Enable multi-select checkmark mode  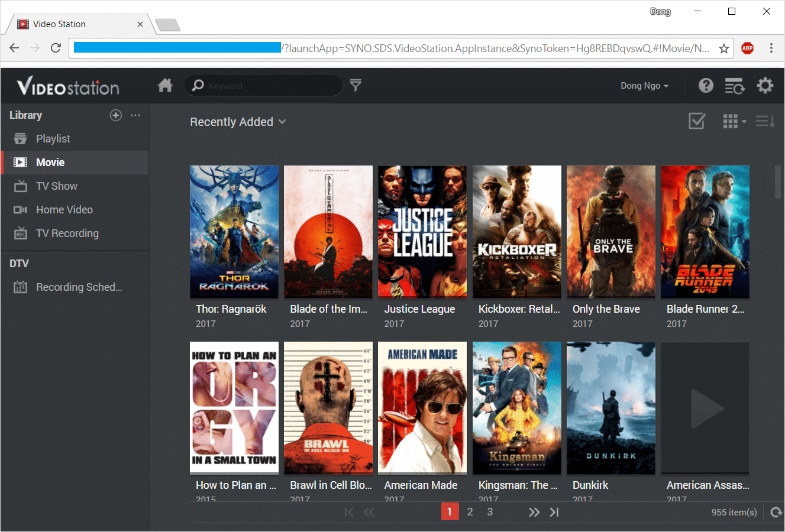click(697, 121)
